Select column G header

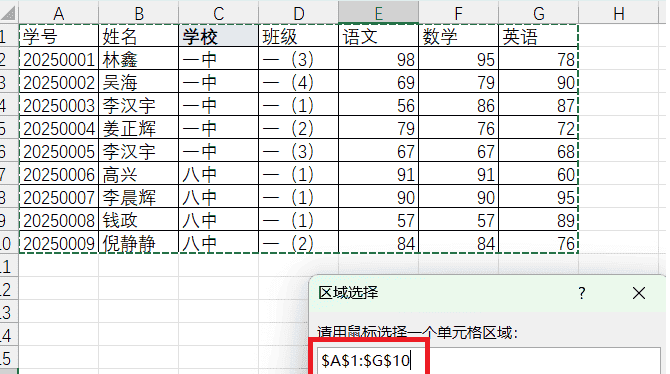(538, 13)
